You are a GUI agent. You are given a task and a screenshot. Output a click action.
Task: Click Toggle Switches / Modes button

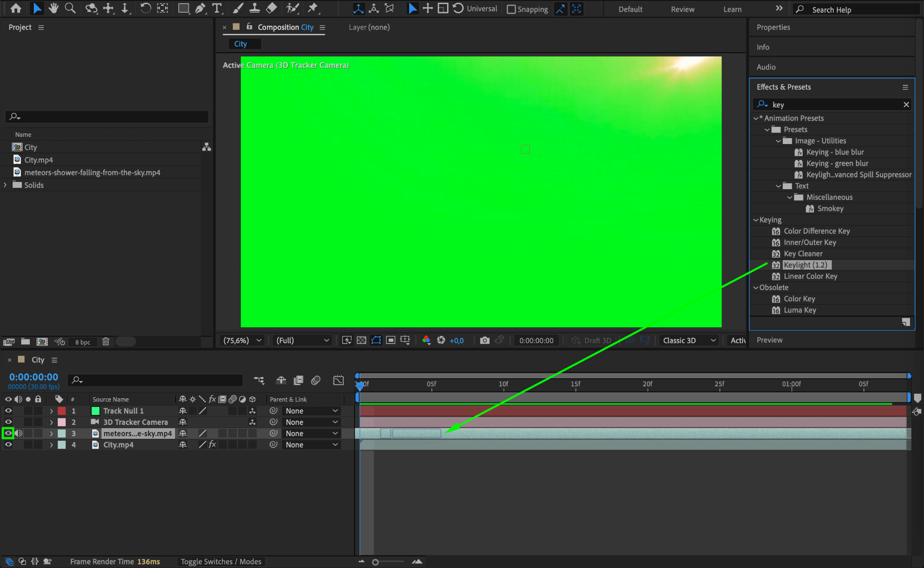tap(221, 562)
